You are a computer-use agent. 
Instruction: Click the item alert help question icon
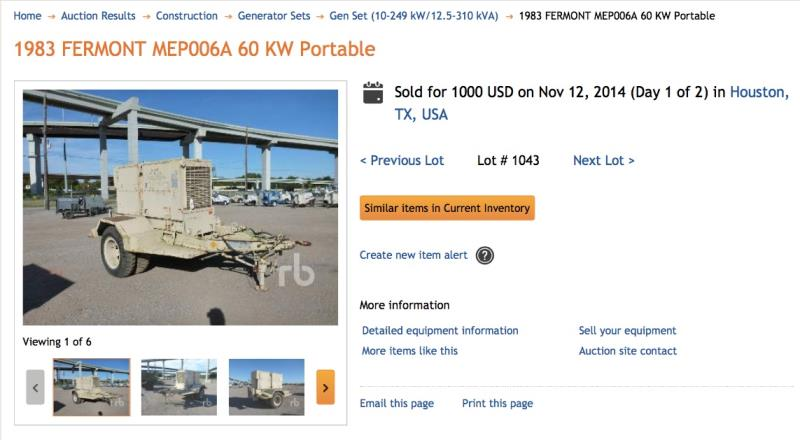pos(485,255)
